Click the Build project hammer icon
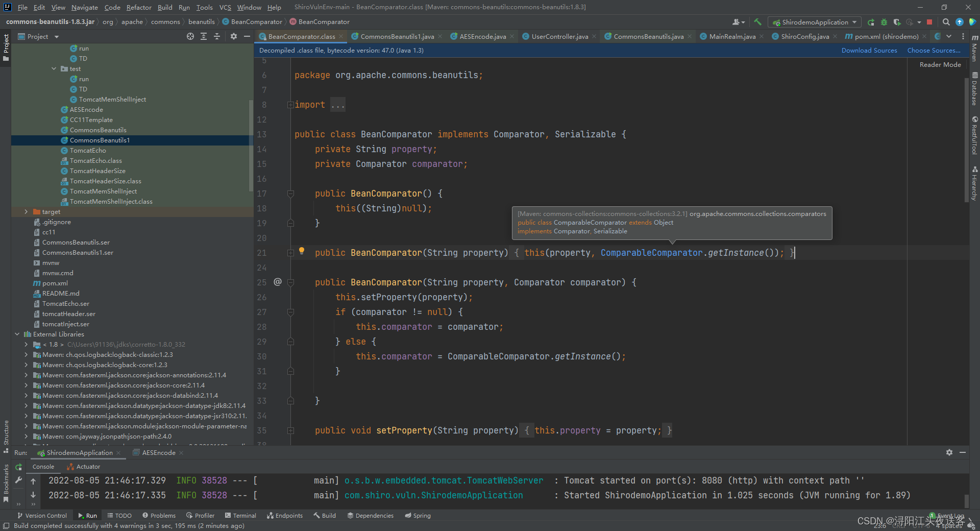 (x=757, y=22)
